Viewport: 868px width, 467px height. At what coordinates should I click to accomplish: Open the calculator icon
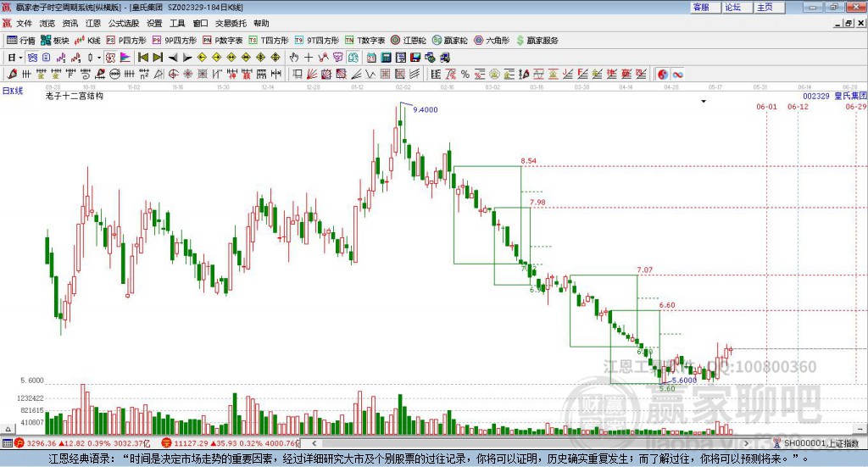386,58
